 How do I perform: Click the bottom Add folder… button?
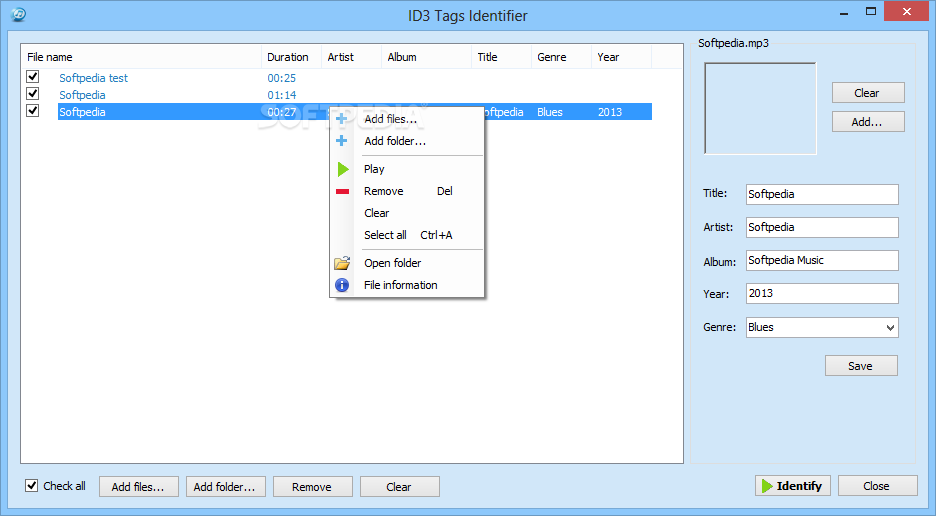tap(226, 486)
